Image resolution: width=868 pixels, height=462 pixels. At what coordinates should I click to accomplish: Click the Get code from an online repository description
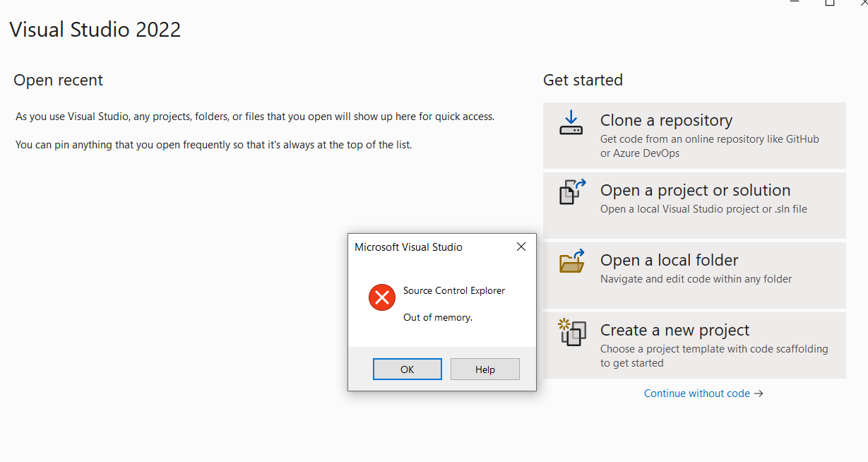pos(709,146)
